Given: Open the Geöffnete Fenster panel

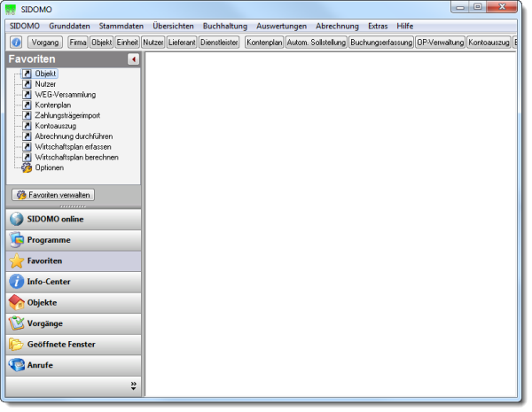Looking at the screenshot, I should coord(74,344).
